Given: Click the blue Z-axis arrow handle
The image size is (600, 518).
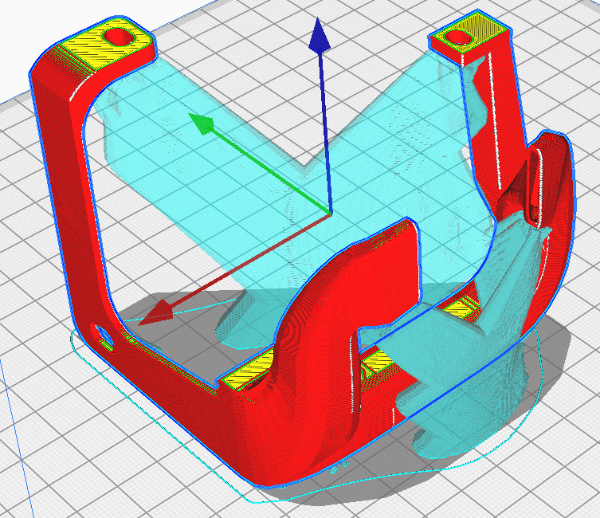Looking at the screenshot, I should [319, 34].
